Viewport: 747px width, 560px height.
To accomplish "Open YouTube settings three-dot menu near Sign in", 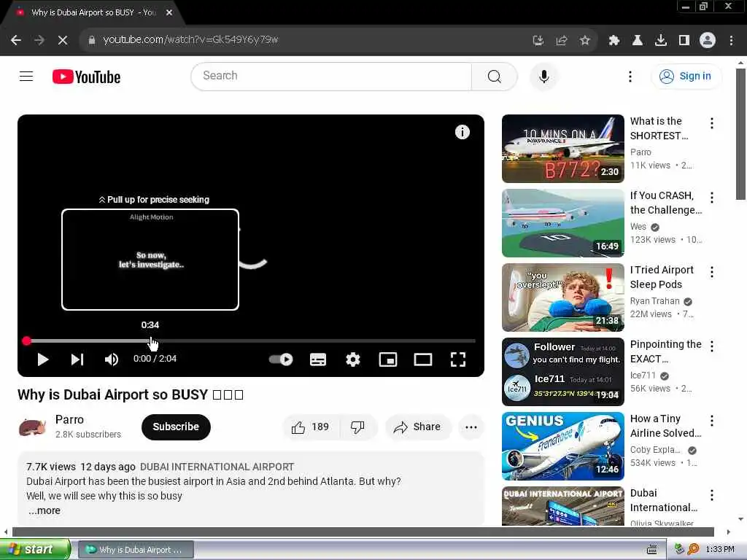I will coord(630,76).
